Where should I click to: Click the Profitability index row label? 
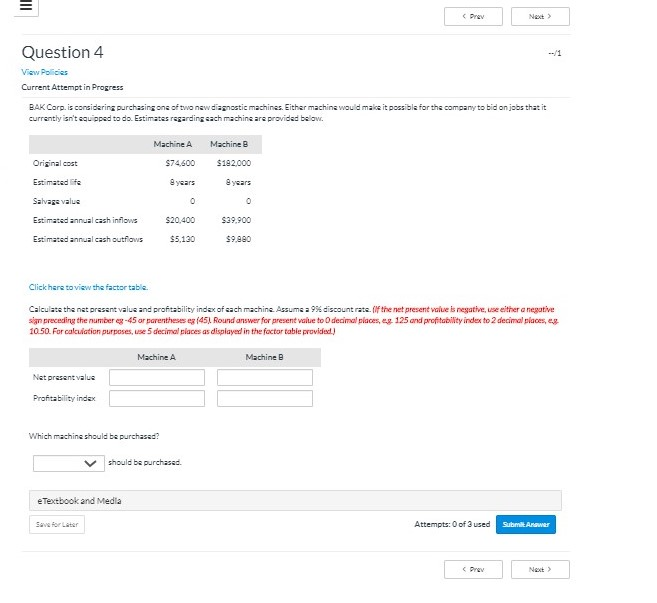[x=64, y=398]
